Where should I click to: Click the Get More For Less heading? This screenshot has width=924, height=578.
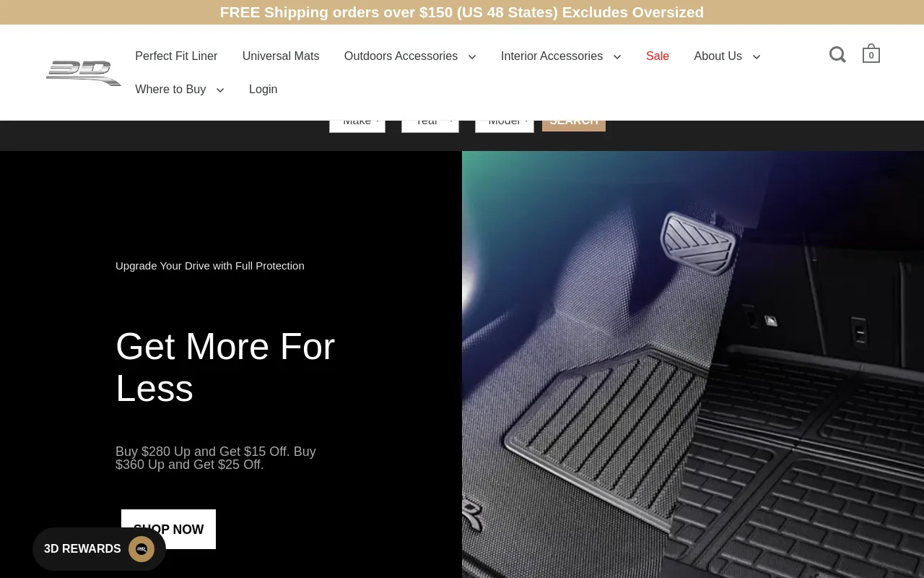tap(225, 367)
